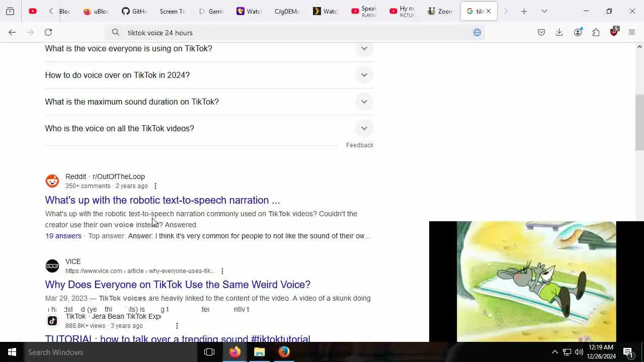
Task: Open the notification center in taskbar
Action: point(628,352)
